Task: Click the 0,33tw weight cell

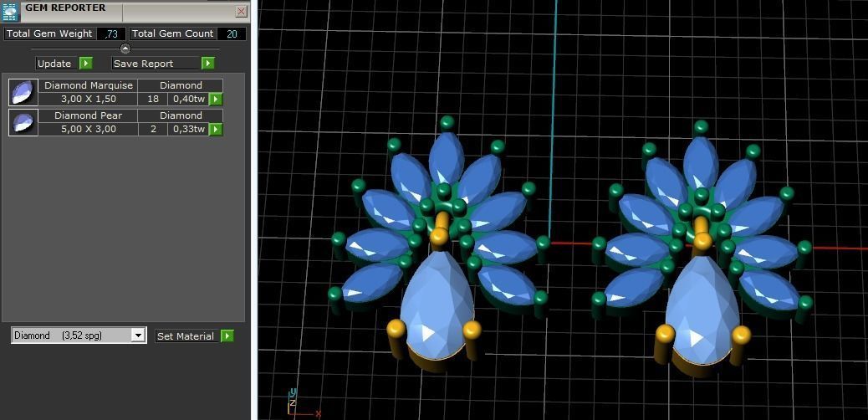Action: [x=188, y=129]
